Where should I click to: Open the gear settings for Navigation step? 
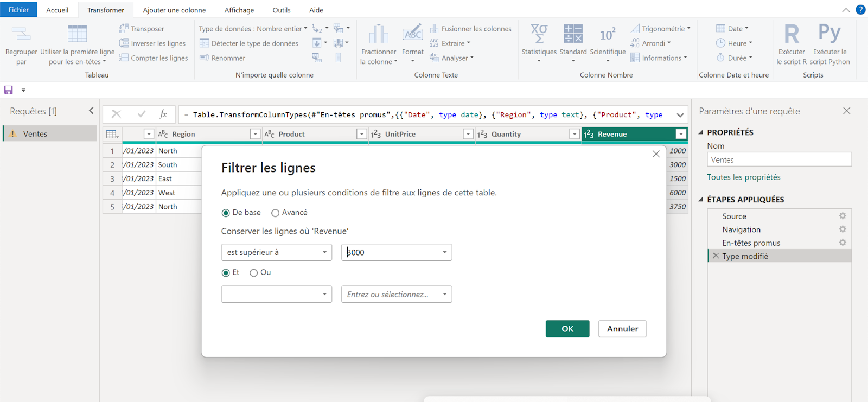[x=843, y=229]
